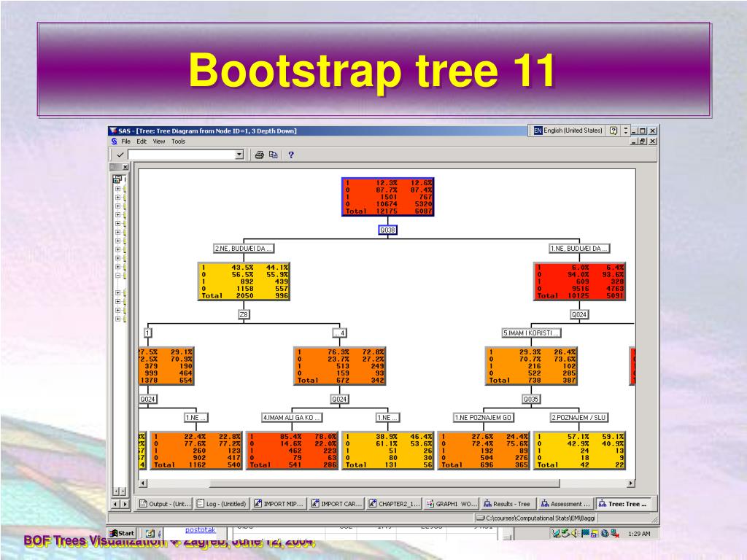Image resolution: width=747 pixels, height=560 pixels.
Task: Click the Z8 split variable label
Action: point(244,315)
